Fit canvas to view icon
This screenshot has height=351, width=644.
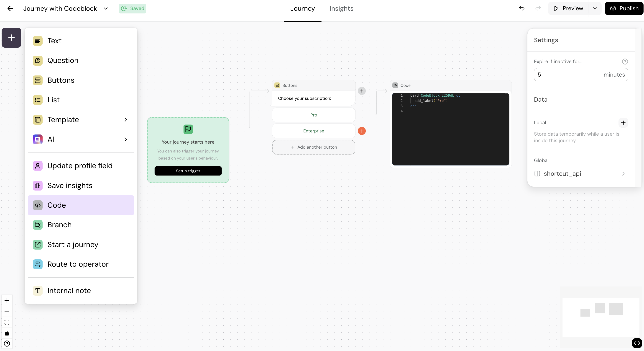coord(7,322)
